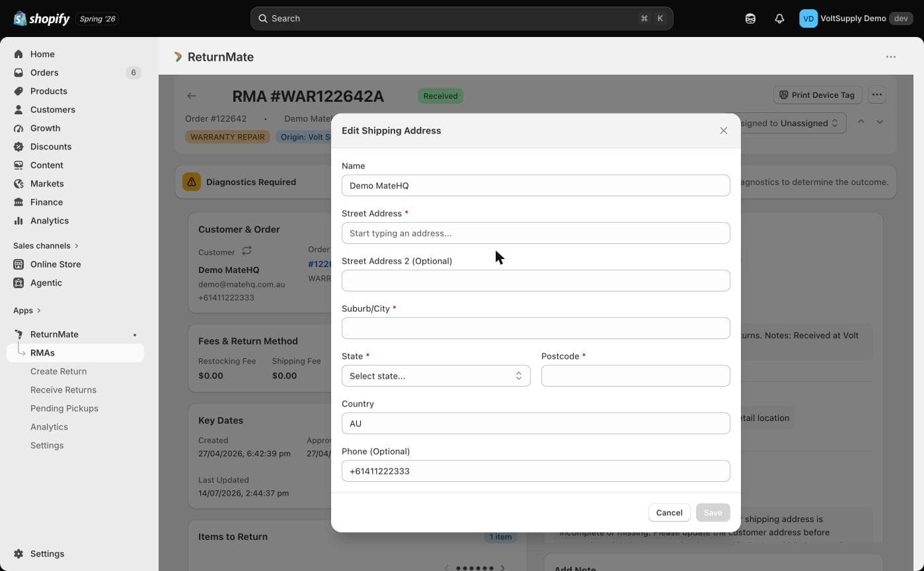Open Customers in sidebar

52,110
